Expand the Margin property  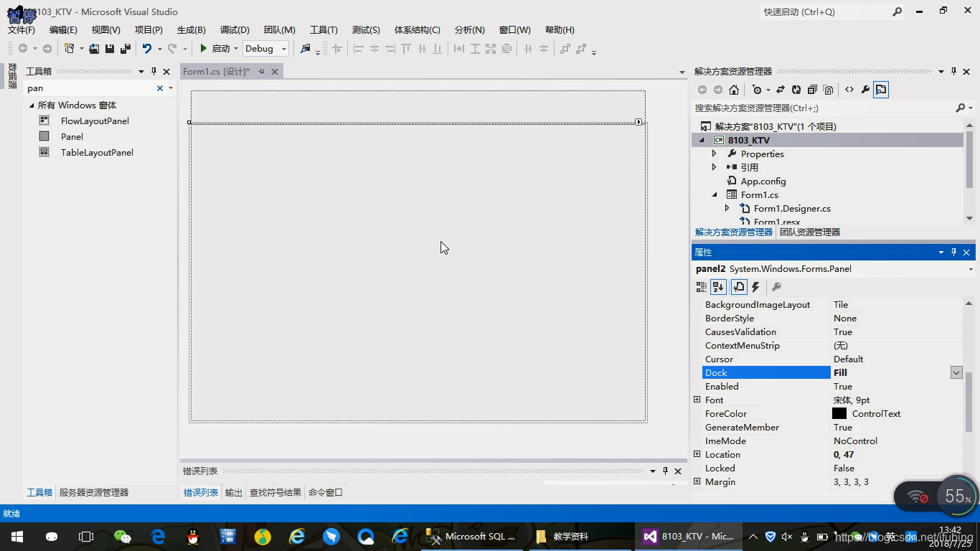click(697, 481)
